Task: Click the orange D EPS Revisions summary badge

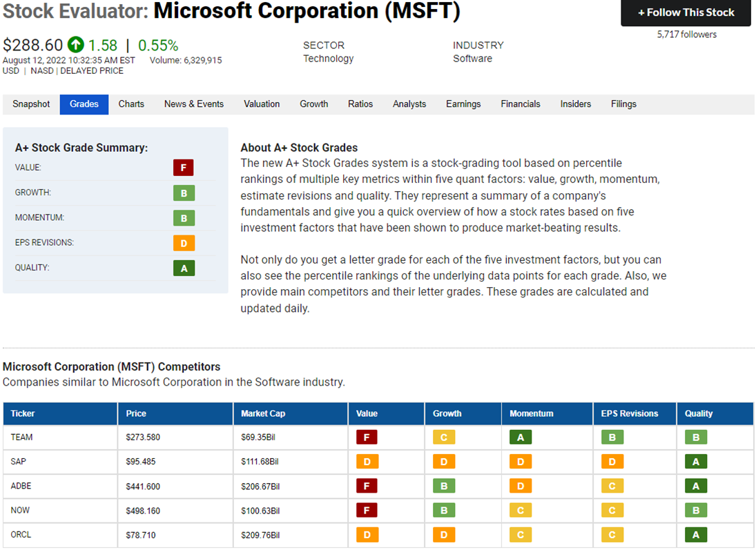Action: click(x=184, y=244)
